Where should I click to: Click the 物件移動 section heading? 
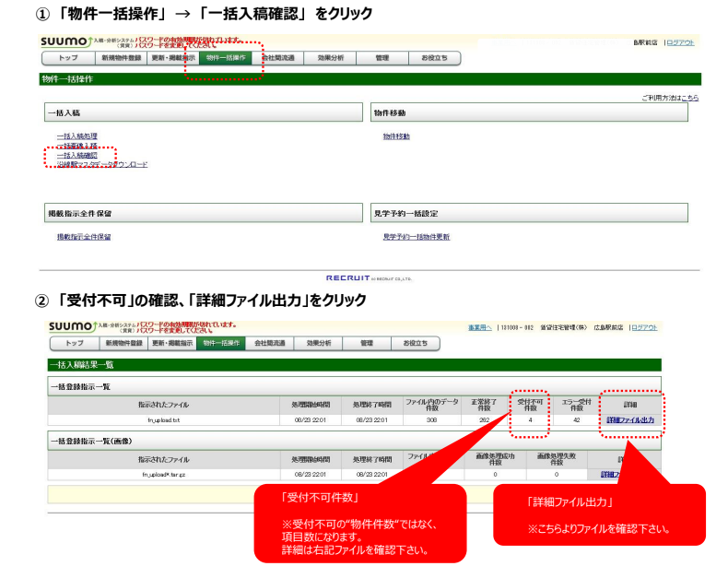529,112
